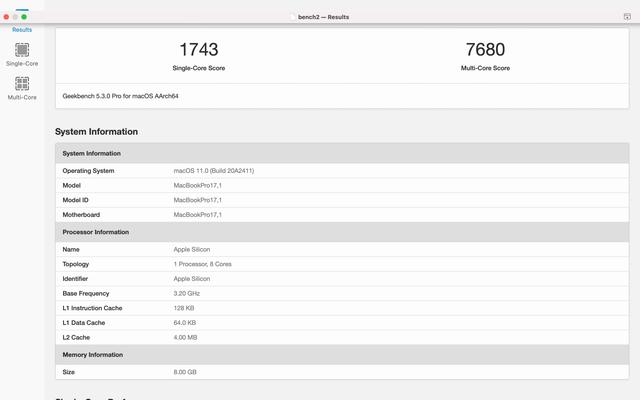The image size is (640, 400).
Task: Select the 3.20 GHz base frequency value
Action: point(187,293)
